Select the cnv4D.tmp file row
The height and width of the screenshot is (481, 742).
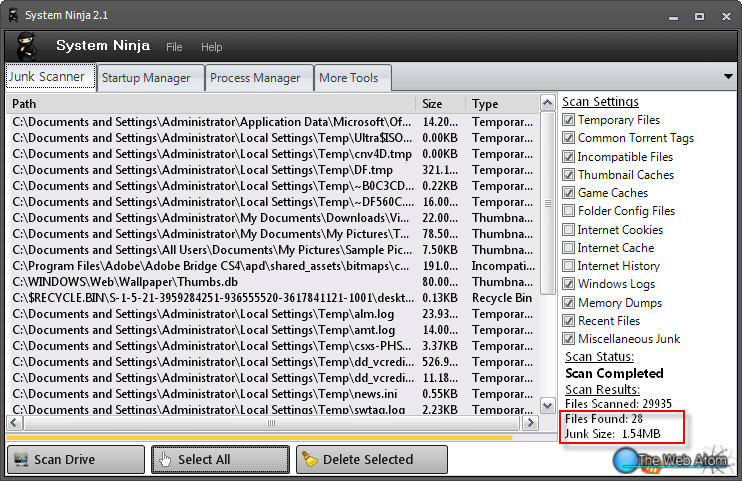[273, 154]
